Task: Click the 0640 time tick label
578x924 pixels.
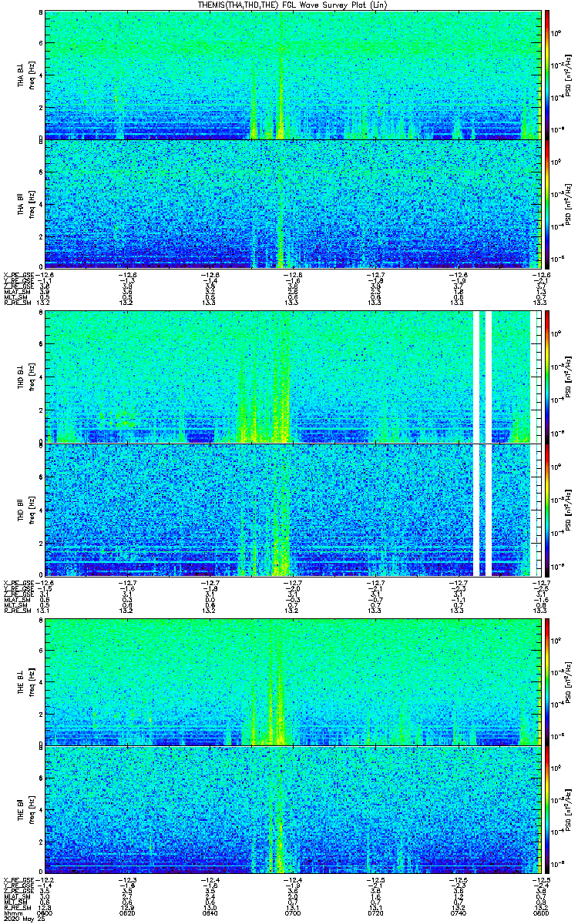Action: pos(210,912)
